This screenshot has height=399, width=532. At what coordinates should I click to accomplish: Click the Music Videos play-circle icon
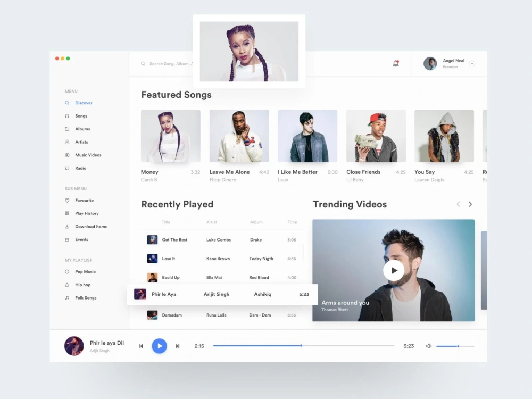tap(67, 155)
